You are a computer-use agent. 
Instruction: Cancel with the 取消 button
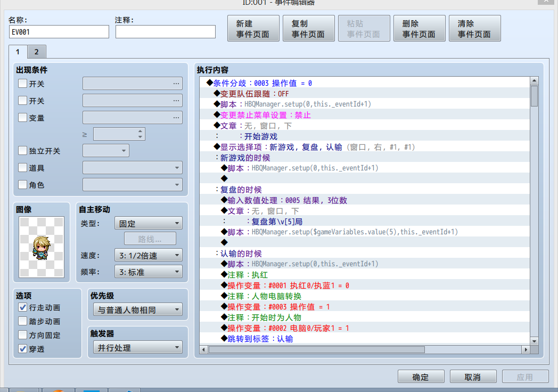(x=473, y=377)
